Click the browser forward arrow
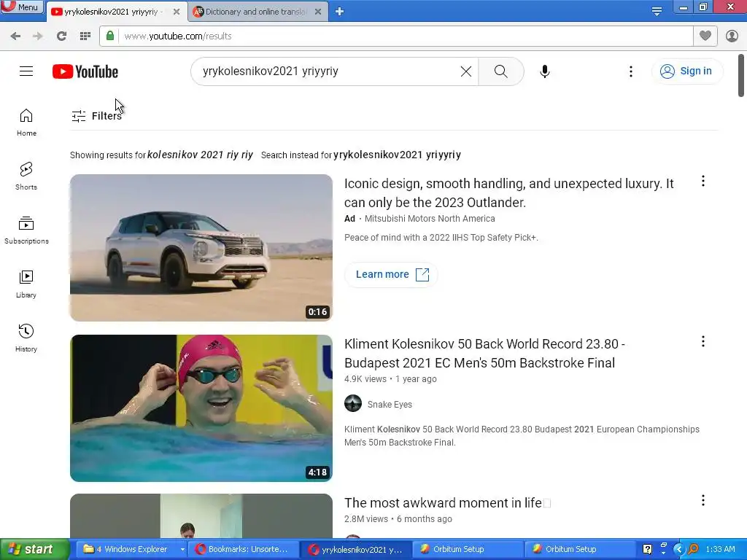The height and width of the screenshot is (560, 747). [x=37, y=36]
